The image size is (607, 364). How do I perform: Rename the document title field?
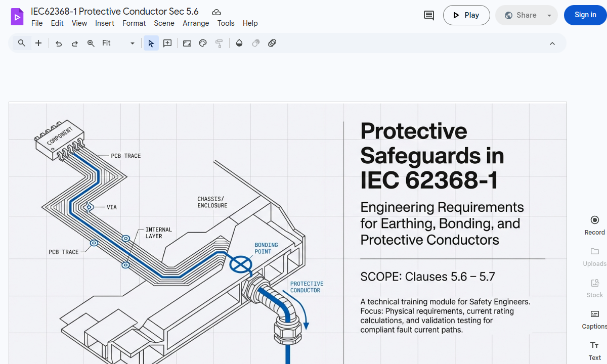coord(114,11)
